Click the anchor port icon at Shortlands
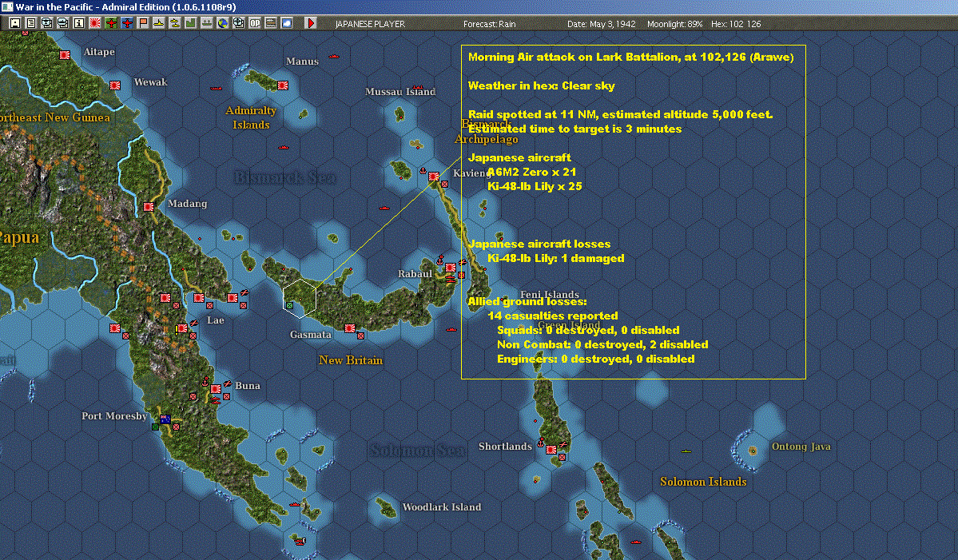The height and width of the screenshot is (560, 958). pyautogui.click(x=541, y=442)
